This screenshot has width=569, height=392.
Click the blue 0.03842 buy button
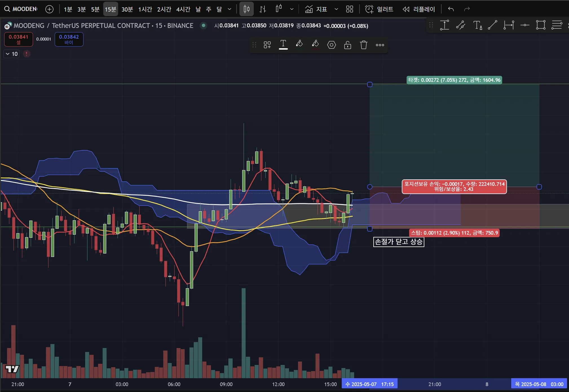[x=69, y=39]
